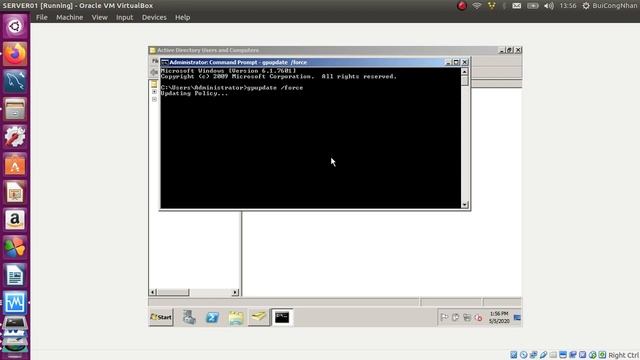Switch to Active Directory Users and Computers taskbar item
This screenshot has height=360, width=640.
tap(259, 317)
